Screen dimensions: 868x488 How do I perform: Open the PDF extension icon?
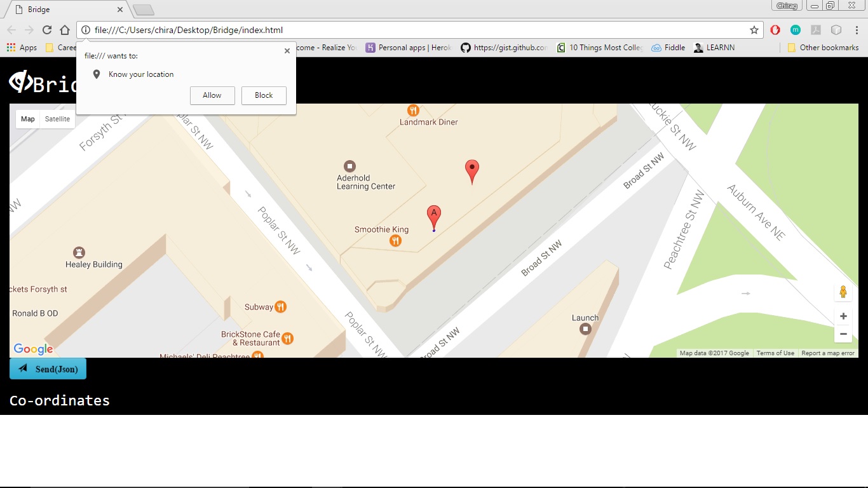(x=816, y=30)
